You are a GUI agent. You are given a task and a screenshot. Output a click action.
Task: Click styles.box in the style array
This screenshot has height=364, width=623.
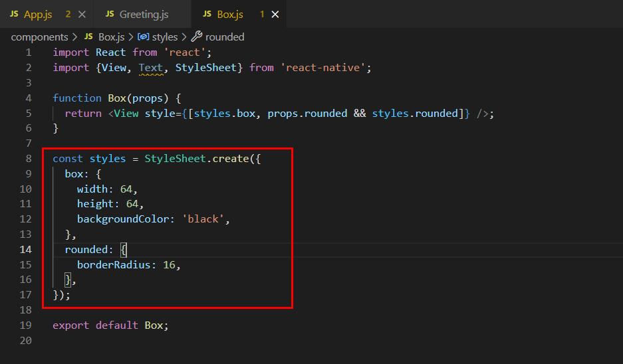[225, 114]
